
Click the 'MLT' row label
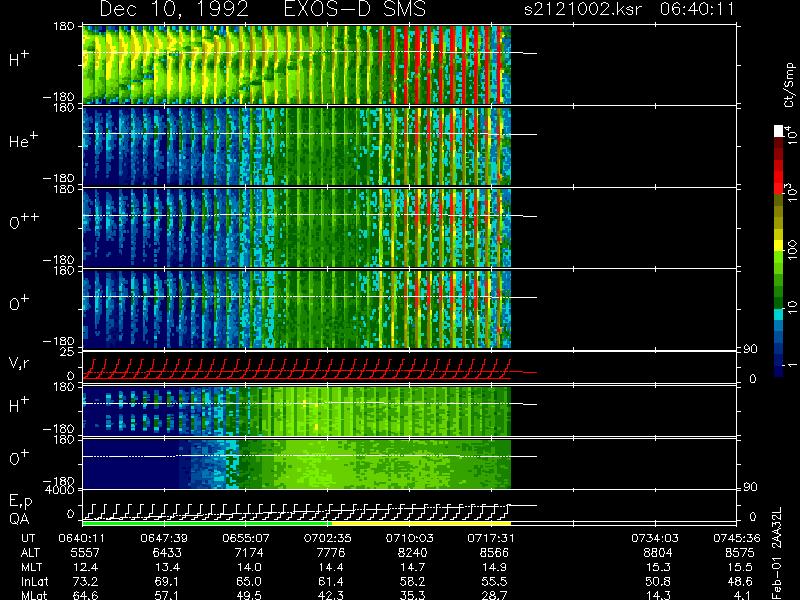pos(31,567)
